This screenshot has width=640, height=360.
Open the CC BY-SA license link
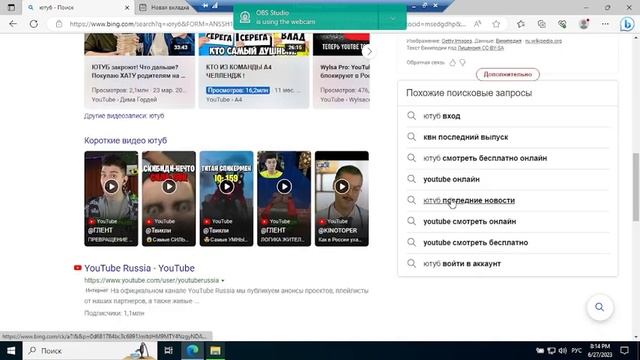pyautogui.click(x=481, y=48)
